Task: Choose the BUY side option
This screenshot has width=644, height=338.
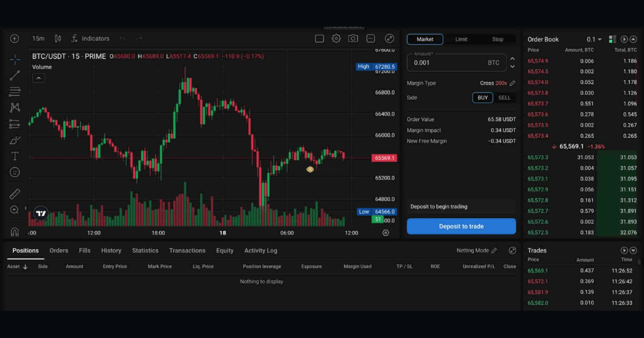Action: [x=482, y=98]
